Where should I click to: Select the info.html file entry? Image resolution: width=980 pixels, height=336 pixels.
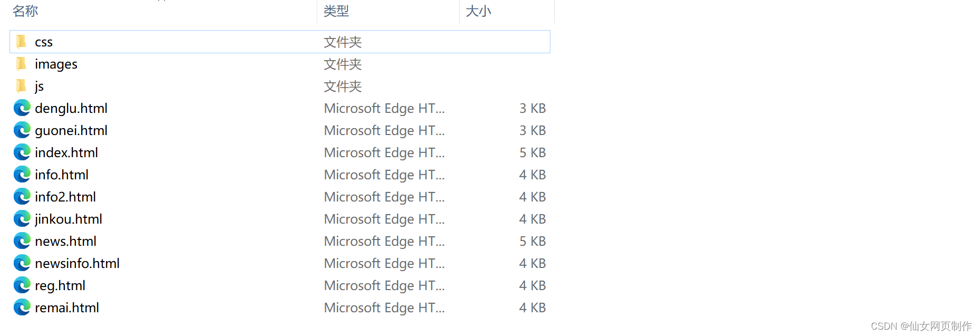62,175
